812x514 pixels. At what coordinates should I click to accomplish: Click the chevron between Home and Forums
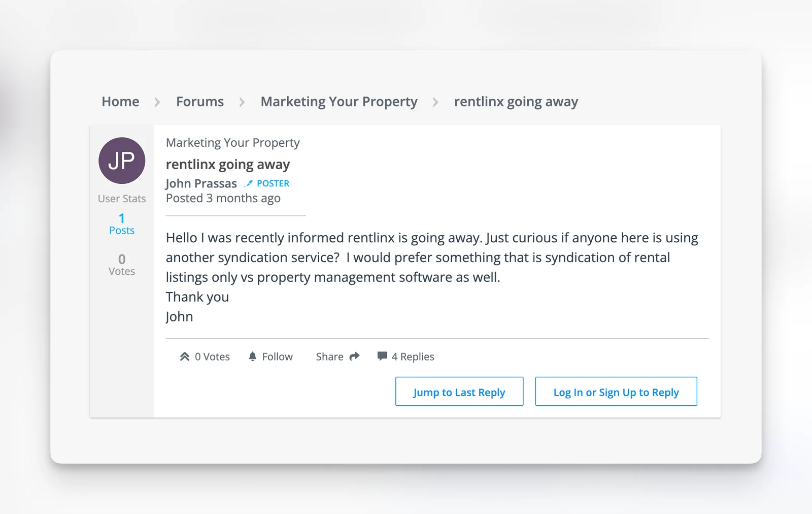point(157,102)
